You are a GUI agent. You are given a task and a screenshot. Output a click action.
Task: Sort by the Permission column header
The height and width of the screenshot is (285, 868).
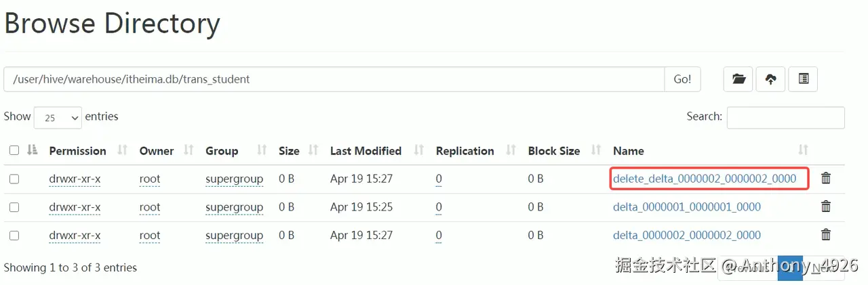[x=78, y=151]
